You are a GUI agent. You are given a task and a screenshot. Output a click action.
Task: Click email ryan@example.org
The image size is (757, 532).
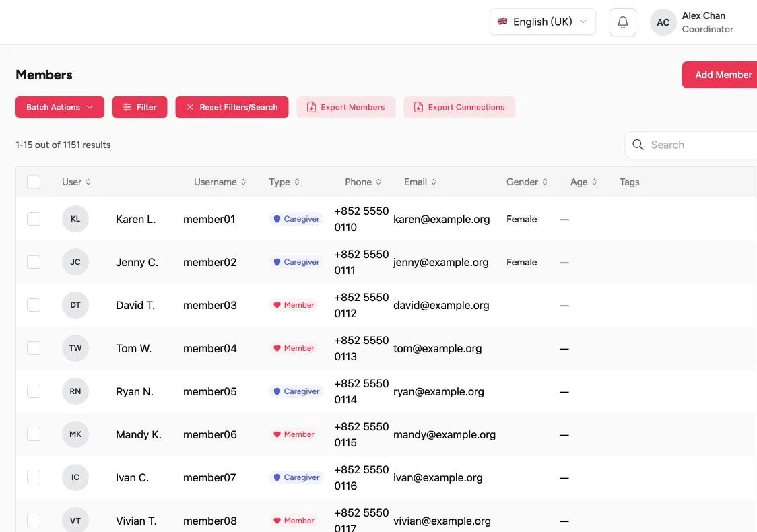pos(438,391)
